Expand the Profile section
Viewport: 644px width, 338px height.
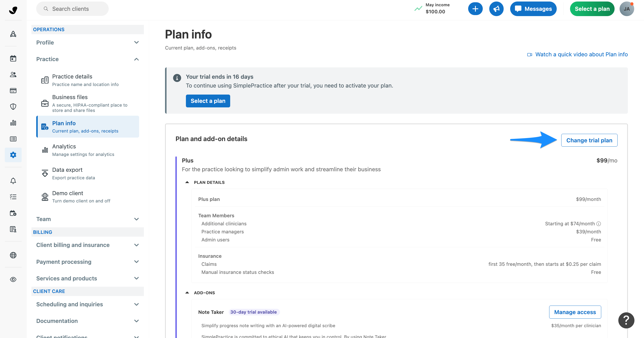[x=88, y=43]
